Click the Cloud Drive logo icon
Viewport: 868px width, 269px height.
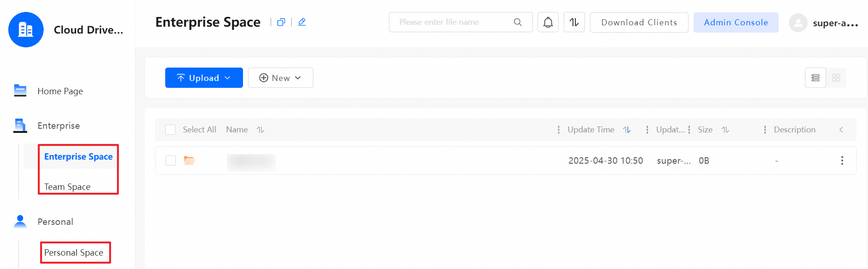[x=26, y=30]
